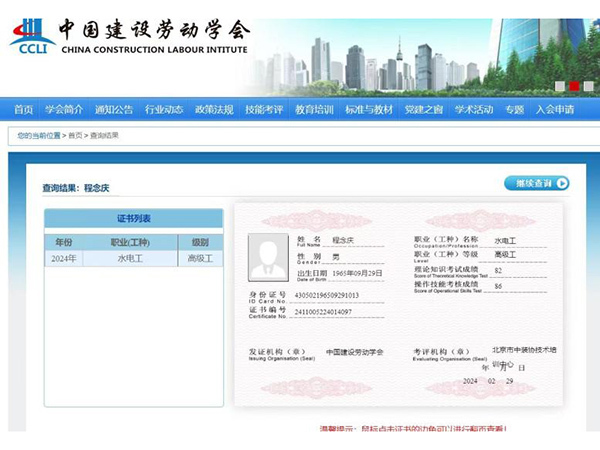Select the red banner slide indicator
600x450 pixels.
pos(574,86)
